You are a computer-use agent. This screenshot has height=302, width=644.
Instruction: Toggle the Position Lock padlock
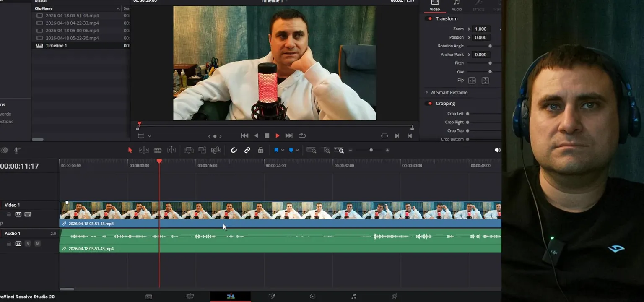click(x=261, y=150)
